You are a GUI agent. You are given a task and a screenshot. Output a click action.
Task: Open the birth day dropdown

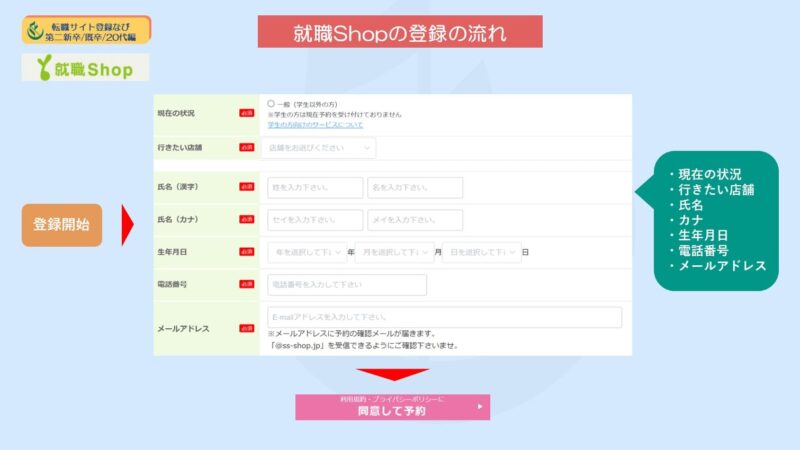(x=482, y=252)
